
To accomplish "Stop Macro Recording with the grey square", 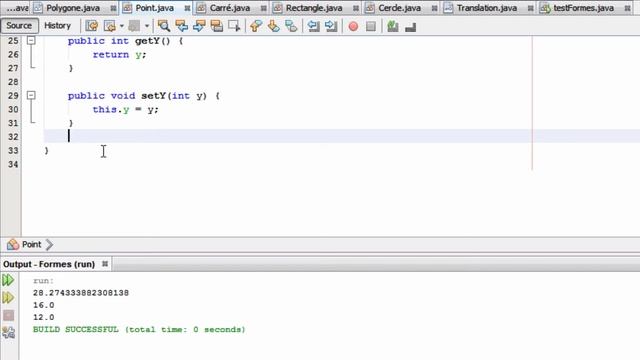I will pos(371,26).
